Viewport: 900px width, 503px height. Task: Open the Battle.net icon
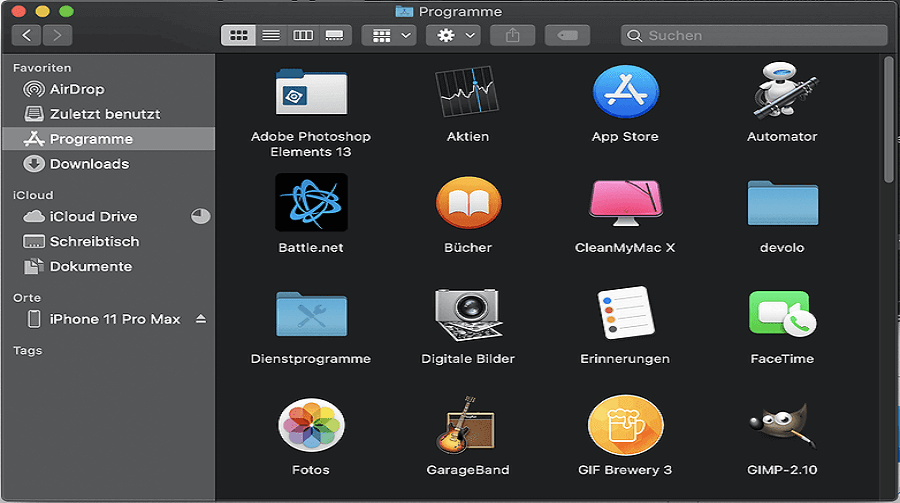[311, 202]
